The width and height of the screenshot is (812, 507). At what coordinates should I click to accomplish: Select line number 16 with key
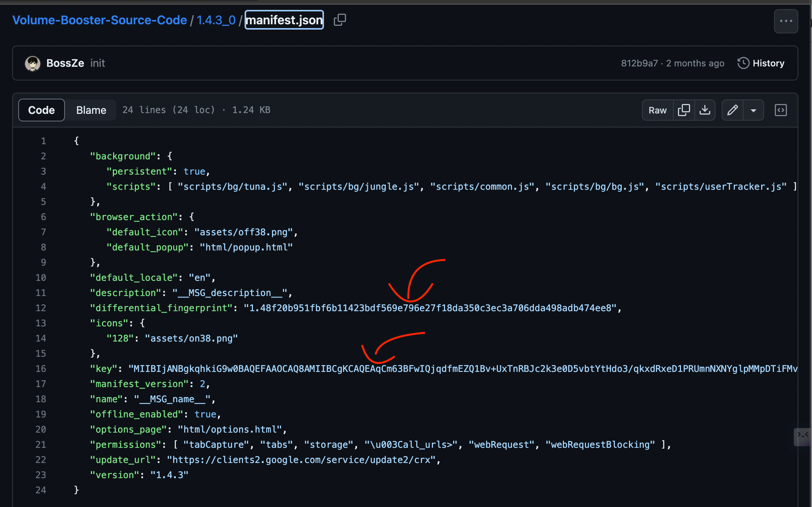(41, 368)
